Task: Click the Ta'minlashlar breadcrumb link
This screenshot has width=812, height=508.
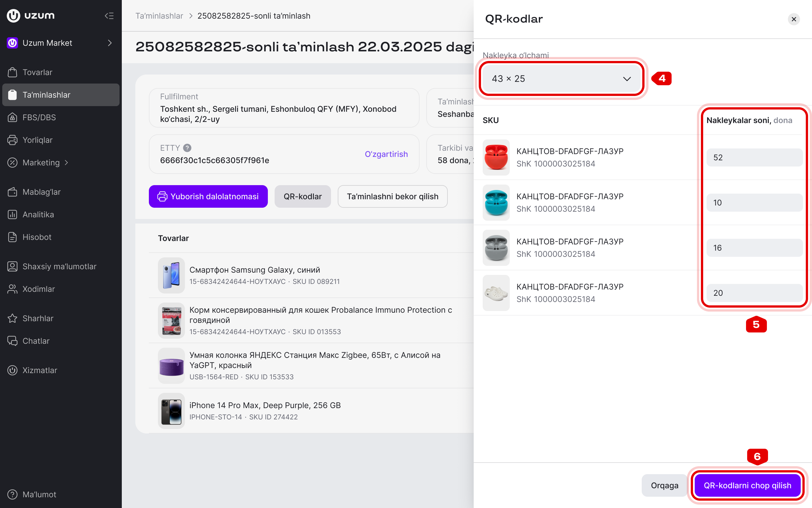Action: point(159,16)
